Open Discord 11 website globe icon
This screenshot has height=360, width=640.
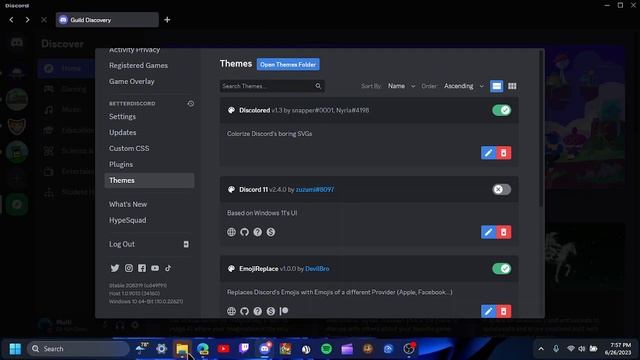point(231,232)
